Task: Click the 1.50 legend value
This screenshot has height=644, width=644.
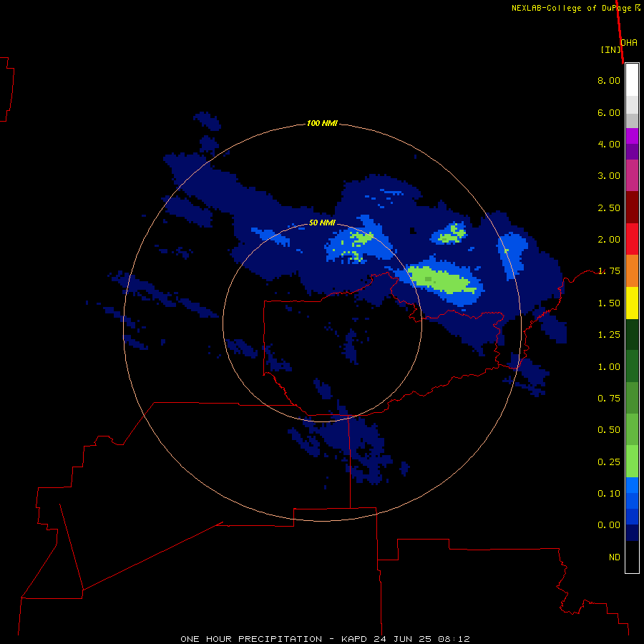Action: pos(609,303)
